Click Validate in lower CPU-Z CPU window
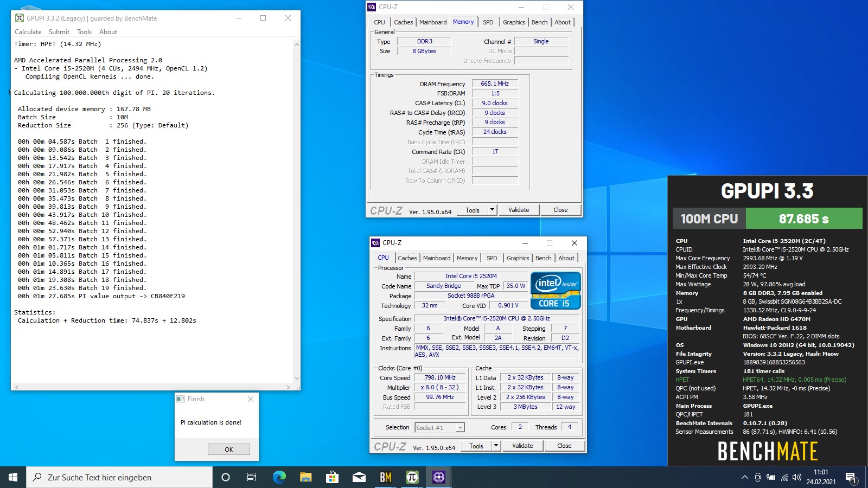Viewport: 868px width, 488px height. pos(522,446)
